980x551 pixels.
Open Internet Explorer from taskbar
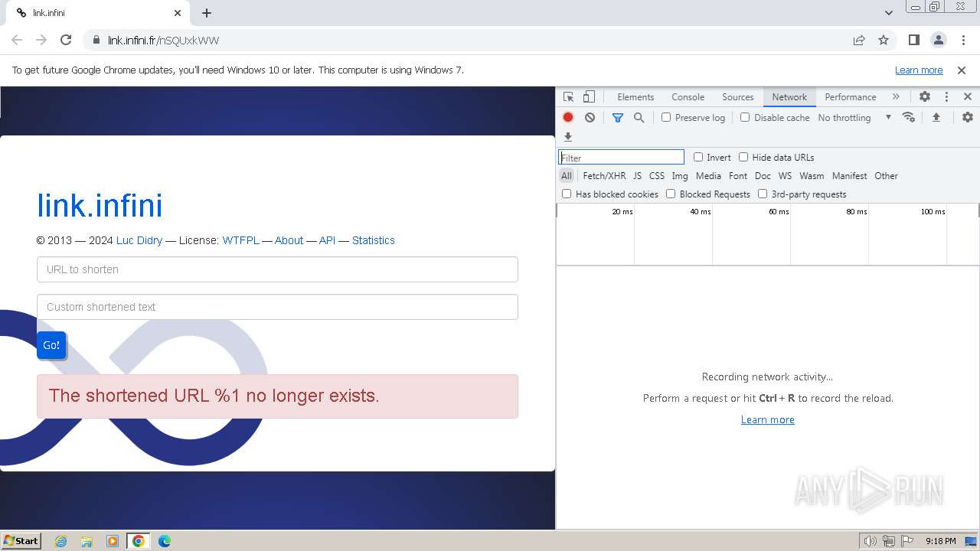point(60,541)
